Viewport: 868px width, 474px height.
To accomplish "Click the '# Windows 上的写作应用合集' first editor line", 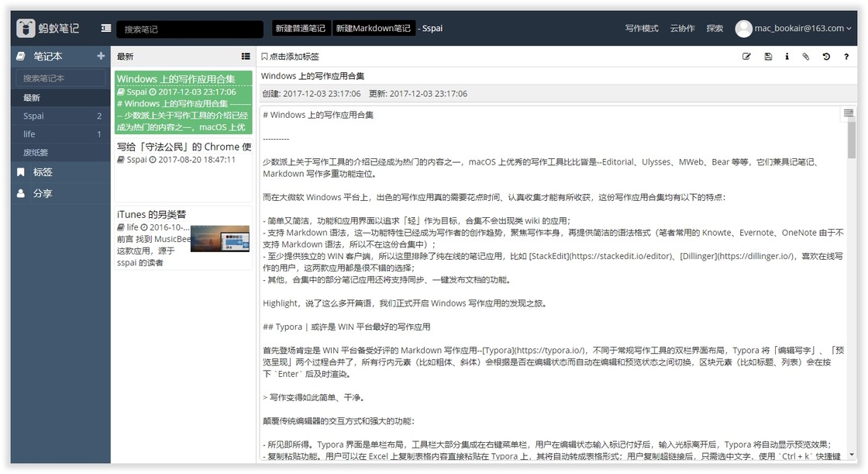I will pyautogui.click(x=319, y=115).
